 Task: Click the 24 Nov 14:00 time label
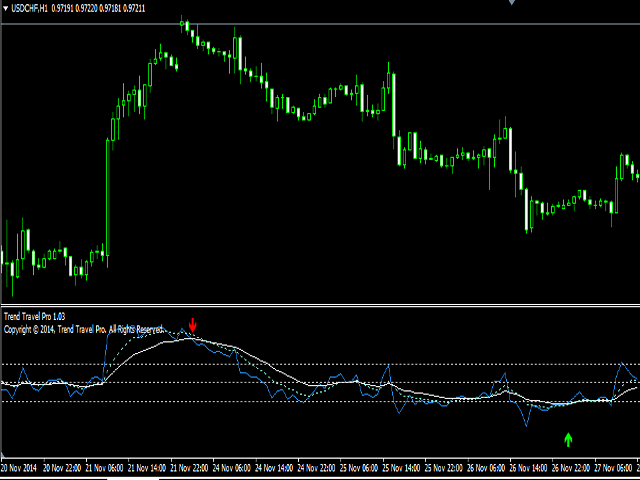point(276,468)
